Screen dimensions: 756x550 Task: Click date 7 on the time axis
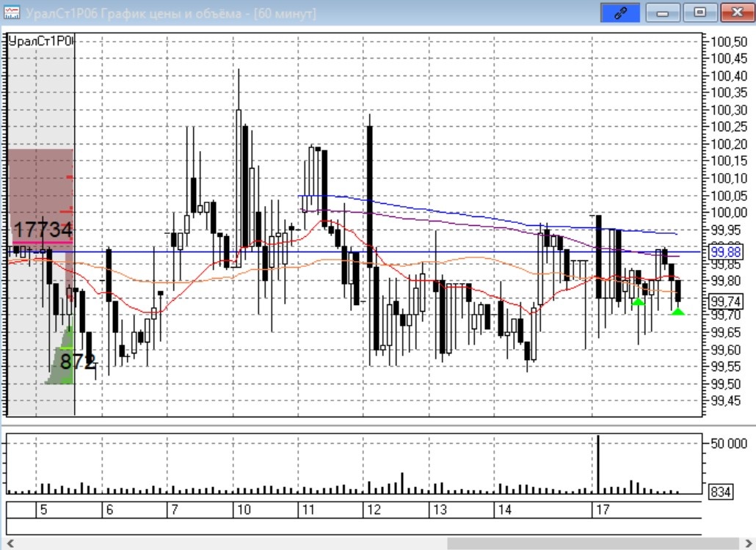(175, 510)
